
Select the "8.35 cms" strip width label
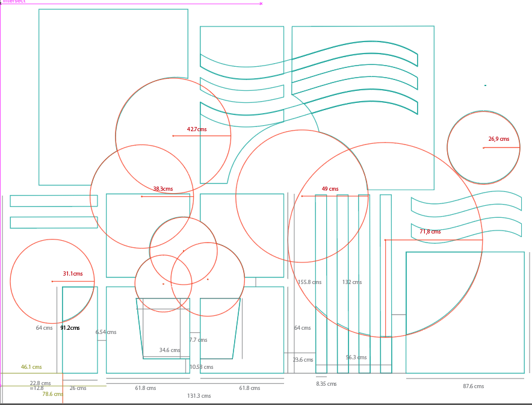click(326, 384)
